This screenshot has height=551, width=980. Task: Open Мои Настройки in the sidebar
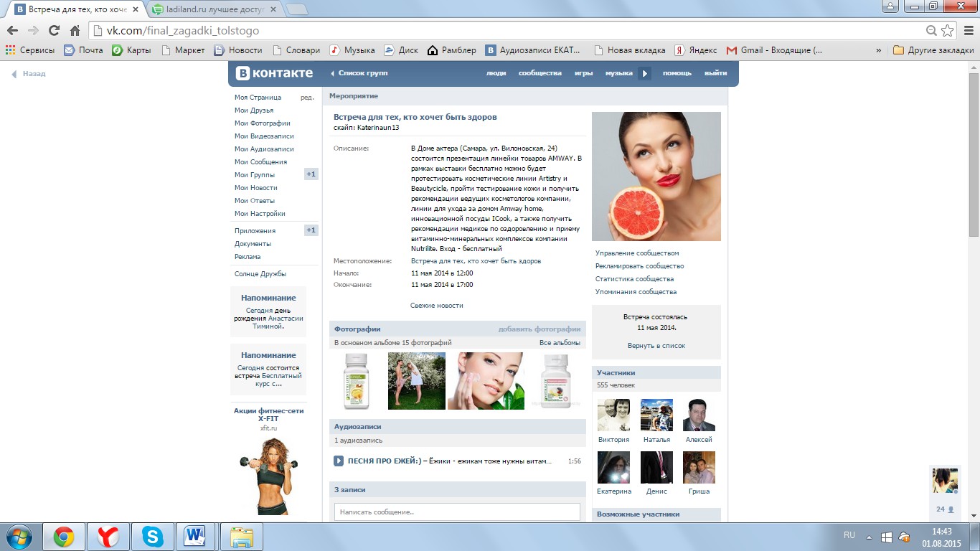(x=260, y=214)
